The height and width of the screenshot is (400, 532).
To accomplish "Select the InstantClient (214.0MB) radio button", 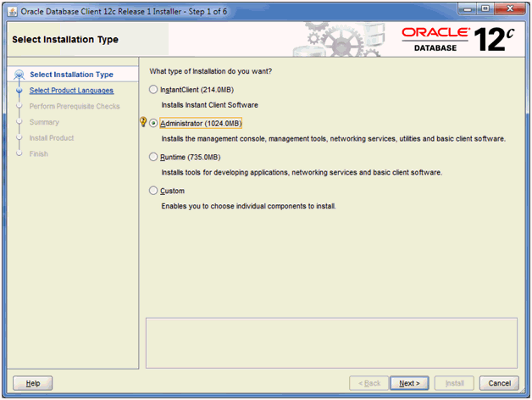I will 153,90.
